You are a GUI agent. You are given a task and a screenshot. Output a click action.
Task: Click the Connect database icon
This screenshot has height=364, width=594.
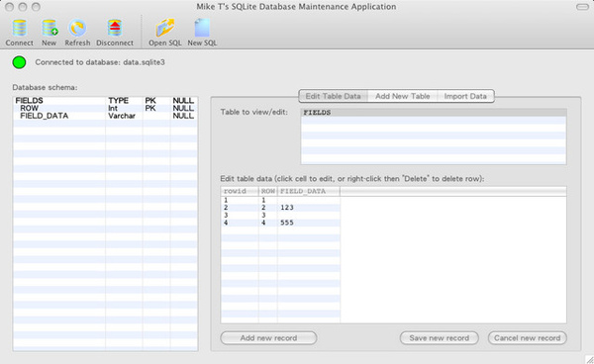pos(20,28)
